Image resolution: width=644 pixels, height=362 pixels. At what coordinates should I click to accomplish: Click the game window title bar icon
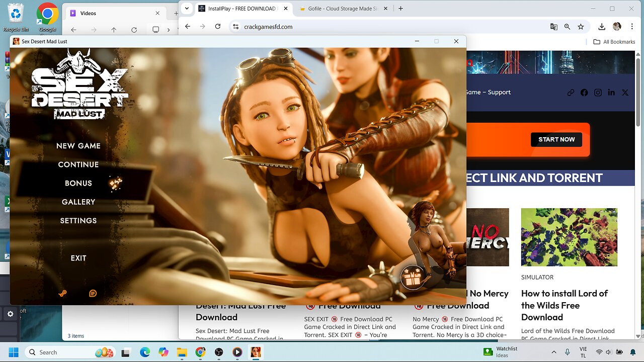point(16,41)
